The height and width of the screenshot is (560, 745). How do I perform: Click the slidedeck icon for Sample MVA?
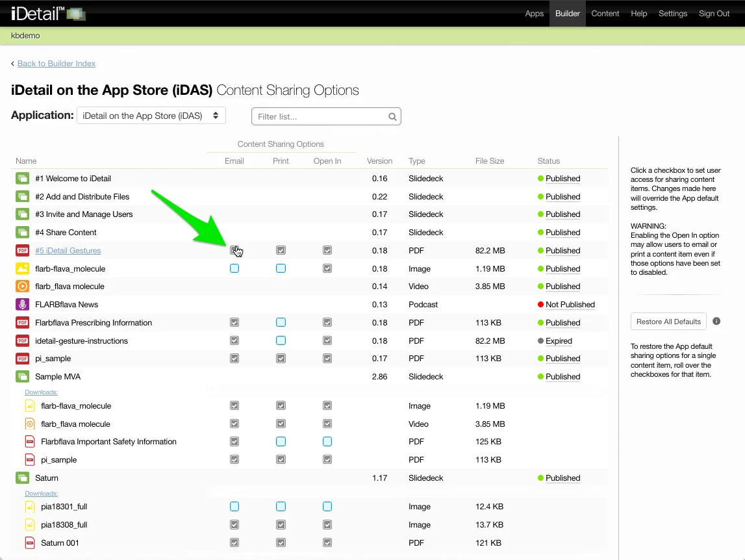[23, 377]
